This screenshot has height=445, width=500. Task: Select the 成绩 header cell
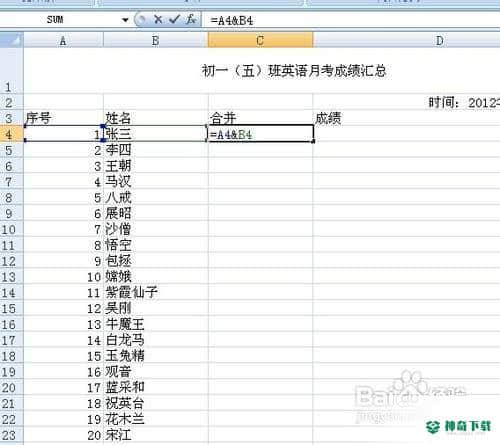[x=406, y=118]
